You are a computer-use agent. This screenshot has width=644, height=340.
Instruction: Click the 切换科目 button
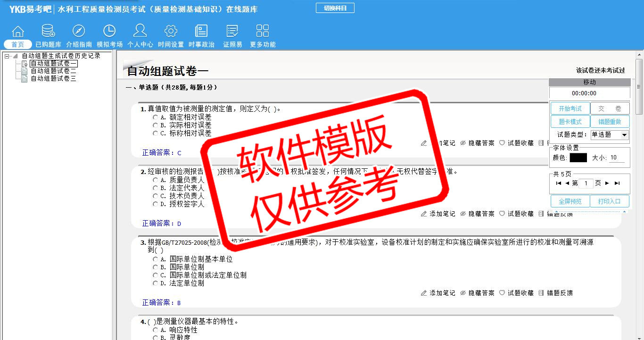click(335, 8)
